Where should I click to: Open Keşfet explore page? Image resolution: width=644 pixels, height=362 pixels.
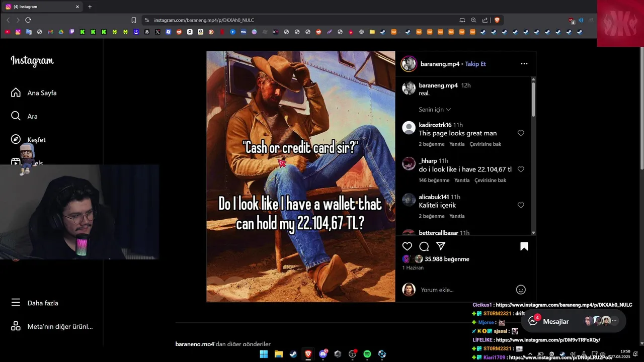[x=28, y=139]
